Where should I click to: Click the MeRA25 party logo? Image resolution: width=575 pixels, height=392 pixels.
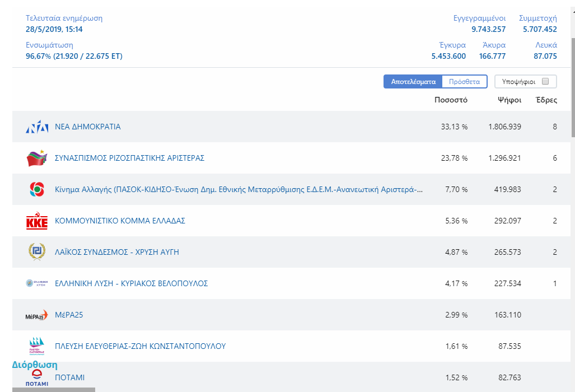36,315
